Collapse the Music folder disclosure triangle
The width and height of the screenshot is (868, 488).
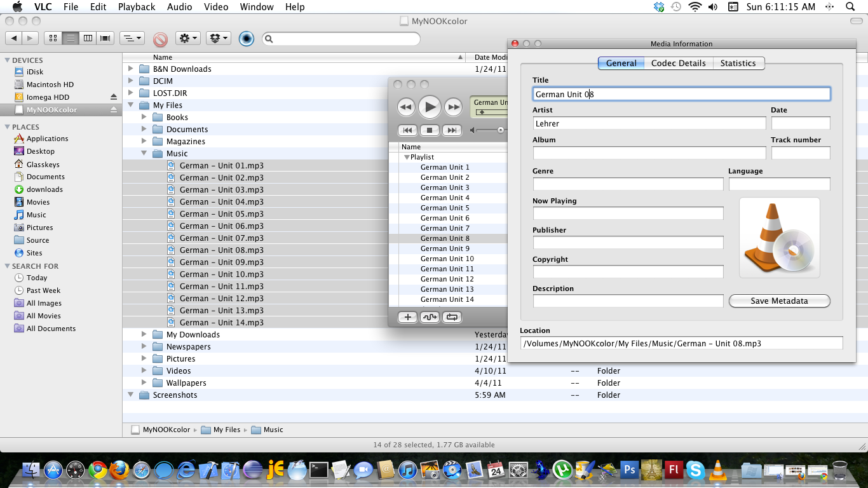[144, 154]
